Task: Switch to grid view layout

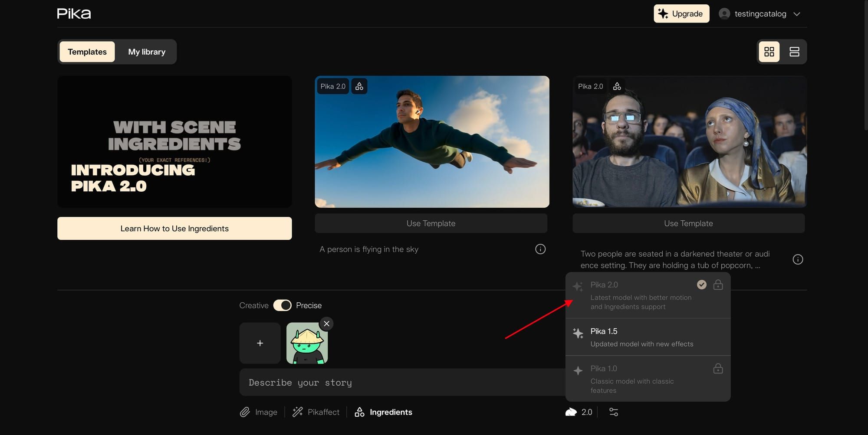Action: pyautogui.click(x=769, y=52)
